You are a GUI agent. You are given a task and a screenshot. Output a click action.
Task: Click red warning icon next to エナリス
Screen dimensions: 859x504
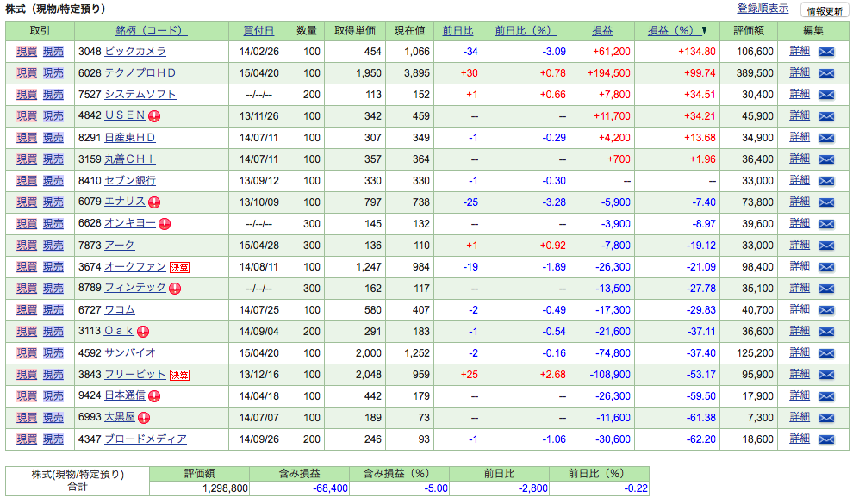tap(154, 202)
